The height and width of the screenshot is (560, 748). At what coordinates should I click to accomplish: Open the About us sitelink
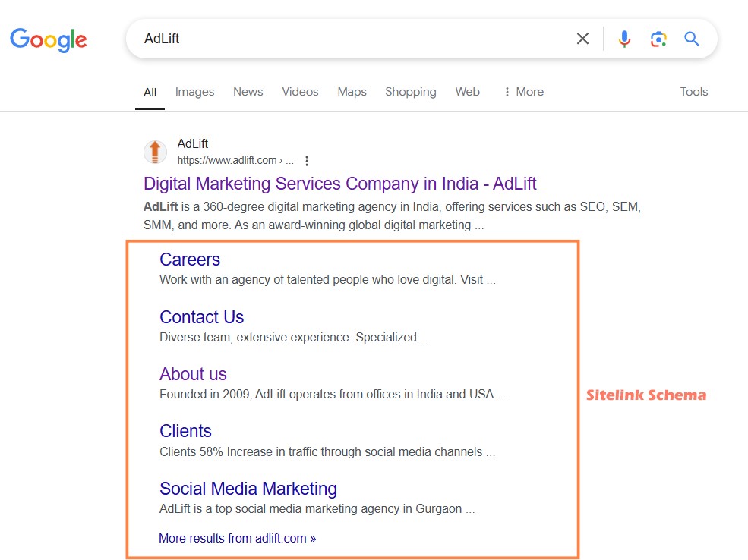coord(193,374)
